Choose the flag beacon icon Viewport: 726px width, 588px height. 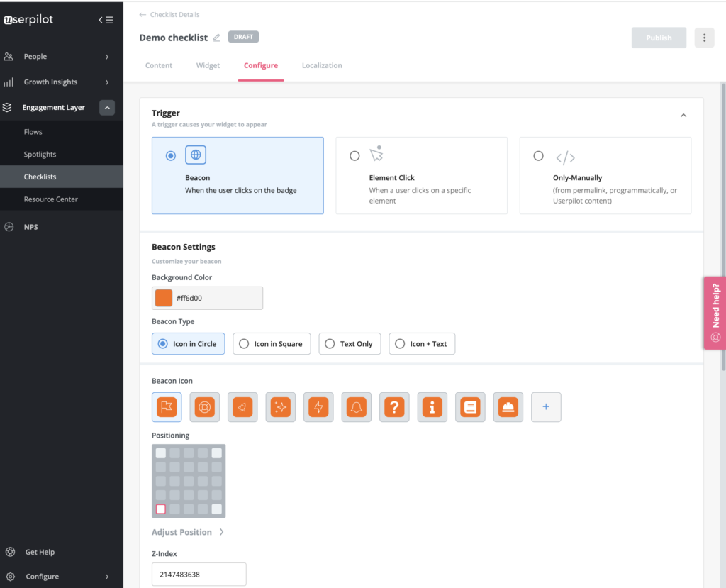167,407
